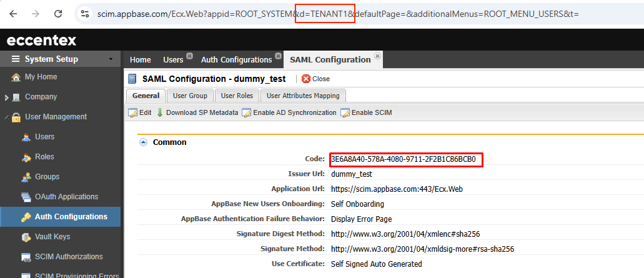Open Groups in the sidebar
The width and height of the screenshot is (644, 278).
coord(47,177)
